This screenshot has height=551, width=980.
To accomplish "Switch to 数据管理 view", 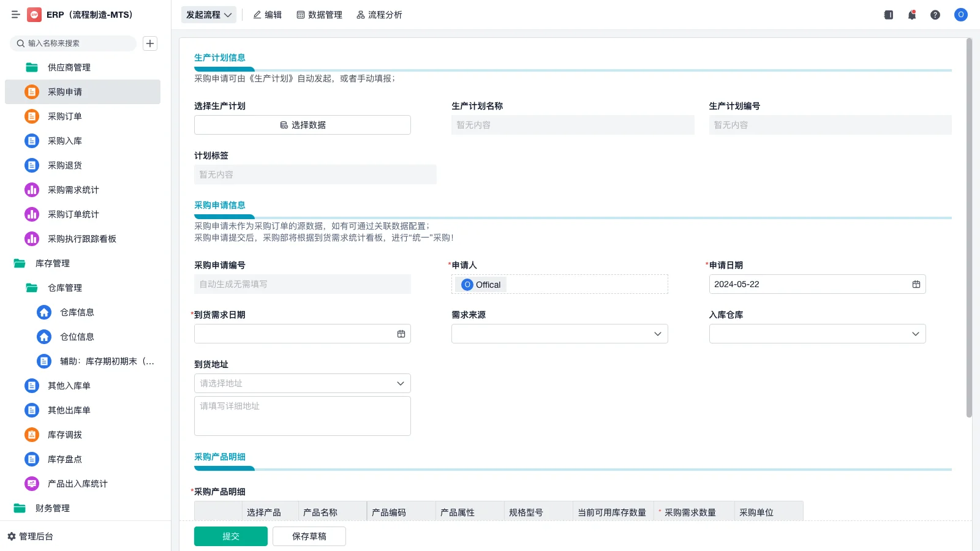I will [x=319, y=14].
